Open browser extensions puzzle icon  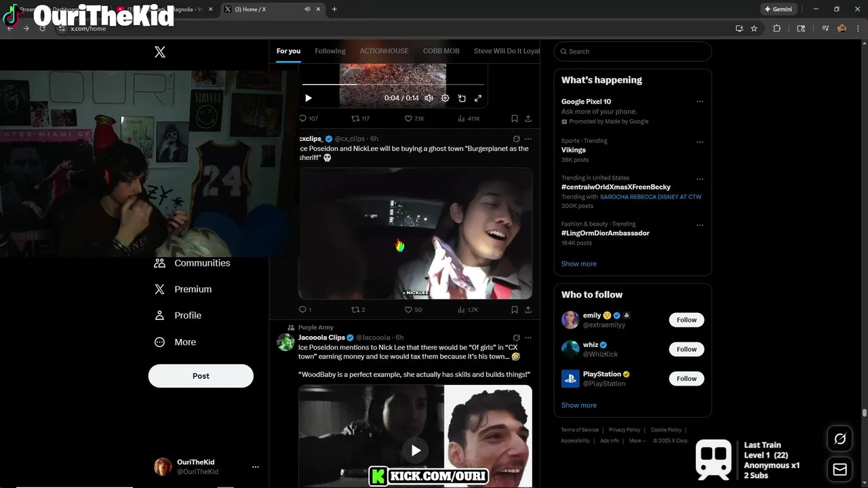click(777, 28)
